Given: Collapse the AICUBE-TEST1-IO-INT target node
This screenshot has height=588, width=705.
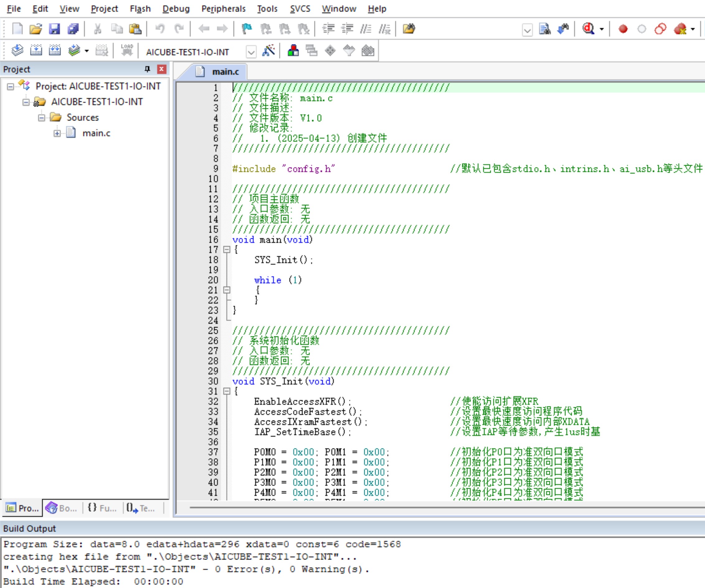Looking at the screenshot, I should (26, 102).
